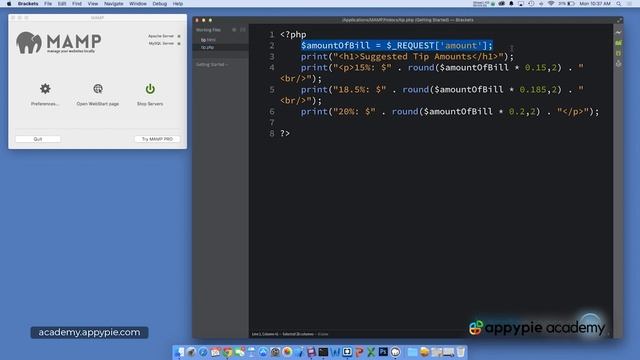This screenshot has width=640, height=360.
Task: Click Try MAMP PRO button
Action: click(157, 139)
